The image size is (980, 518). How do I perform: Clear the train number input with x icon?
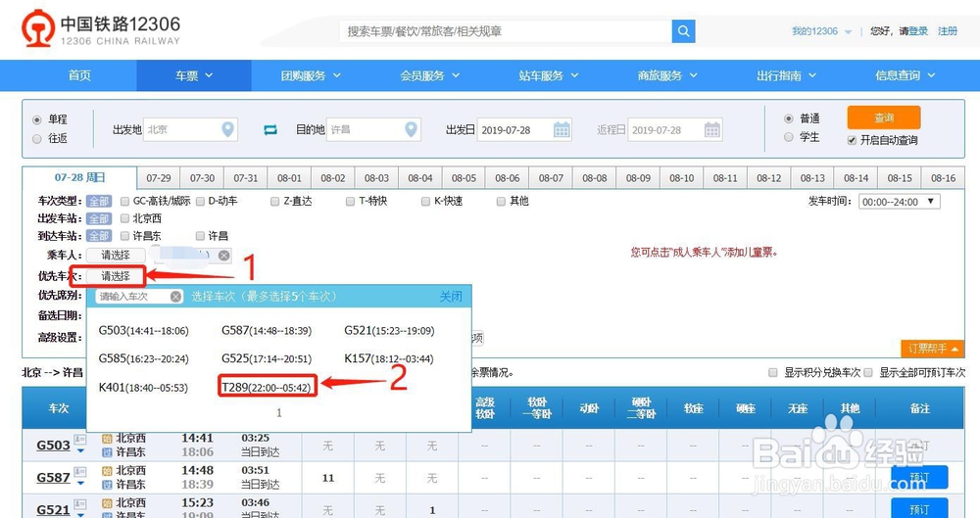coord(176,297)
